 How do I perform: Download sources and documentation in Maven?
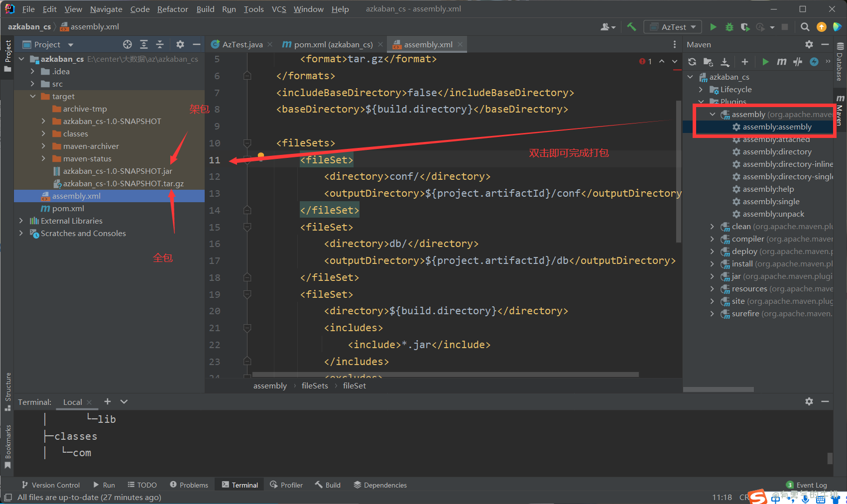pyautogui.click(x=725, y=62)
